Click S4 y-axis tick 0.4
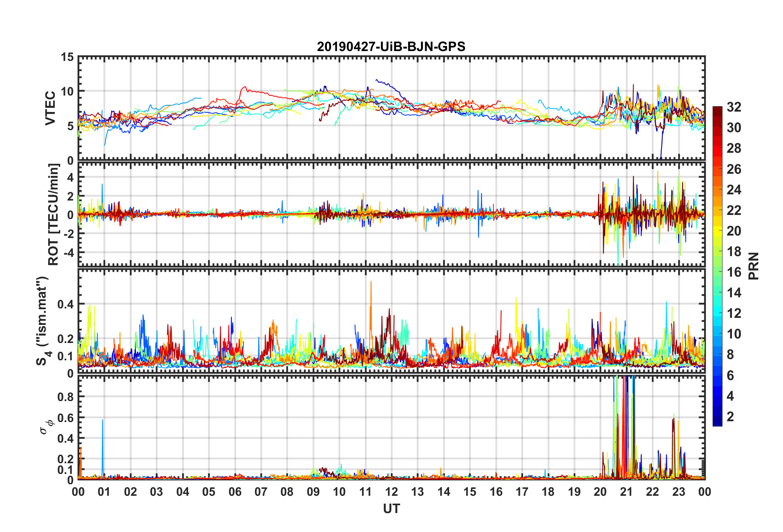Screen dimensions: 783x532 click(65, 305)
